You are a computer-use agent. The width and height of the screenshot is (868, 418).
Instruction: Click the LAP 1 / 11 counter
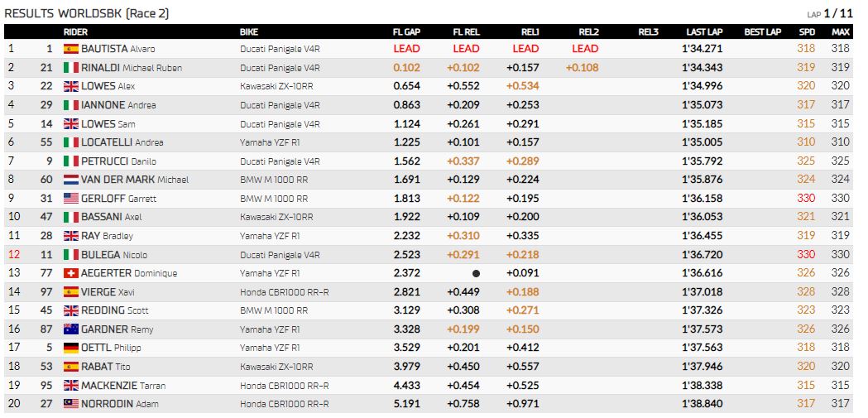830,14
